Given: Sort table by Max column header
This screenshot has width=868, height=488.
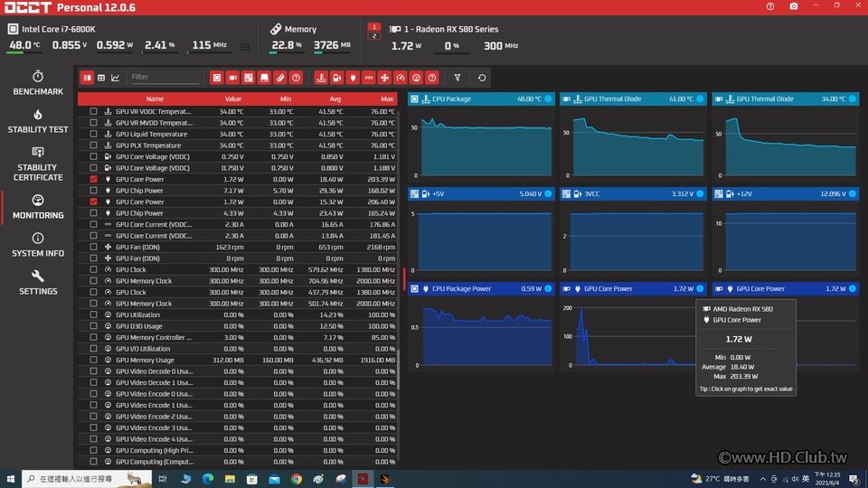Looking at the screenshot, I should (387, 99).
